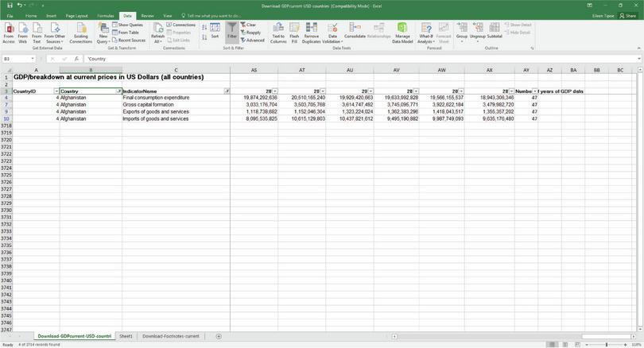Click the zoom in plus button
Viewport: 644px width, 348px height.
(x=626, y=344)
